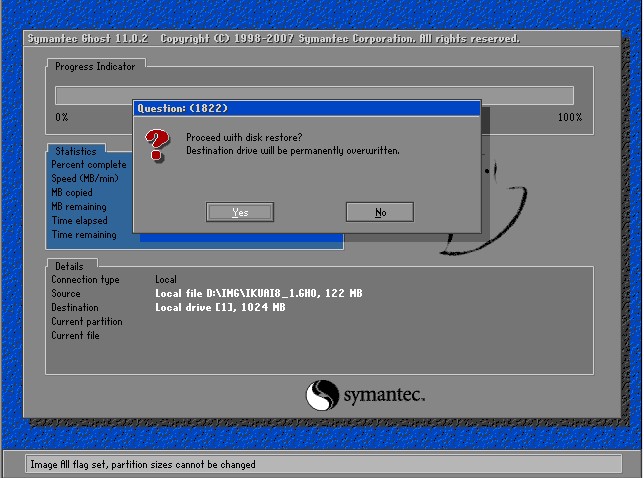The image size is (644, 478).
Task: Click the Time remaining label
Action: tap(84, 235)
